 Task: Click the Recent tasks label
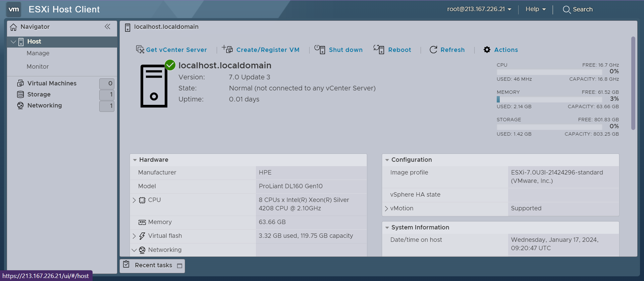pyautogui.click(x=153, y=265)
